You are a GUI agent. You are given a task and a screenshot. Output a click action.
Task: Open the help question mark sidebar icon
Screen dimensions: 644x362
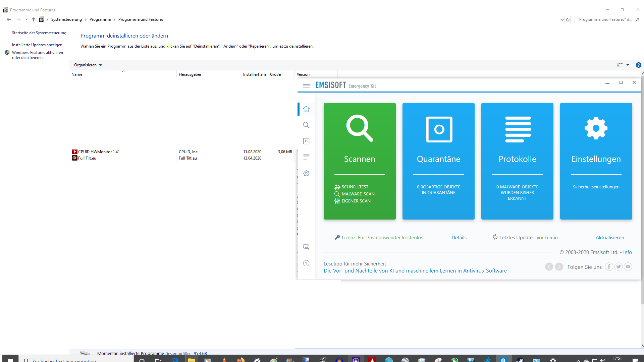pos(306,263)
